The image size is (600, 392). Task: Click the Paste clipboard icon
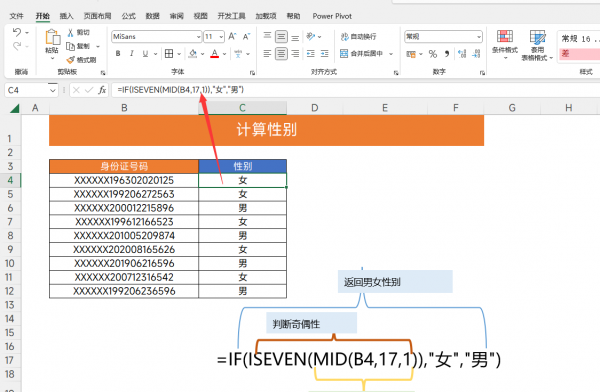pyautogui.click(x=52, y=38)
